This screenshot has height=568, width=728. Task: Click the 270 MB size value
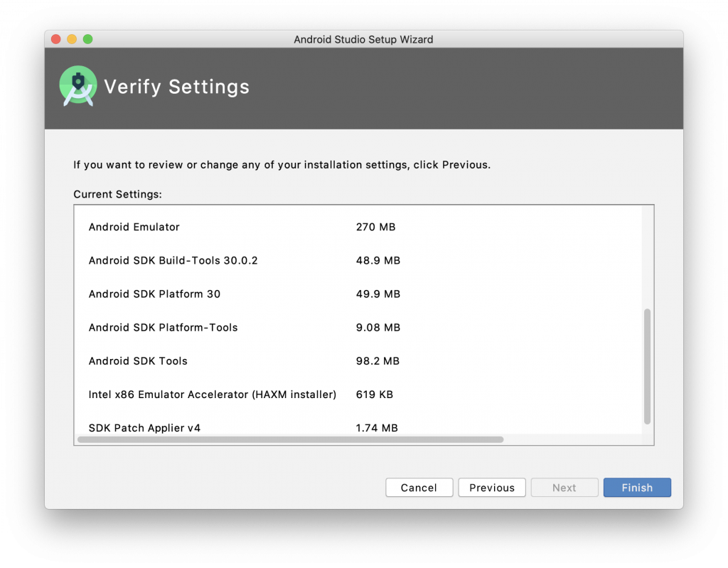[375, 227]
